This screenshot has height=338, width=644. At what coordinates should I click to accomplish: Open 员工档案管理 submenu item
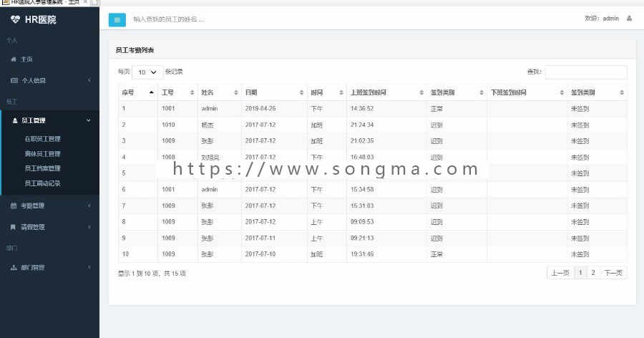43,168
